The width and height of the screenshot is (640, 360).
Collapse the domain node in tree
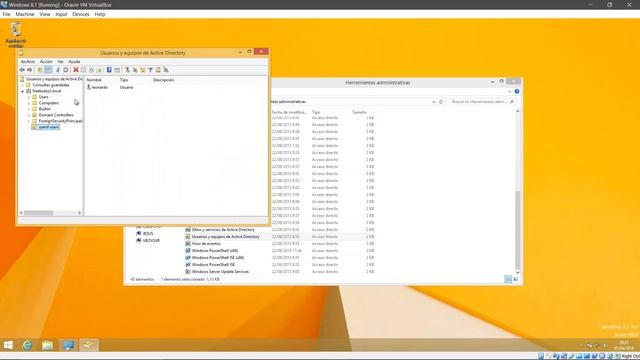click(x=22, y=91)
